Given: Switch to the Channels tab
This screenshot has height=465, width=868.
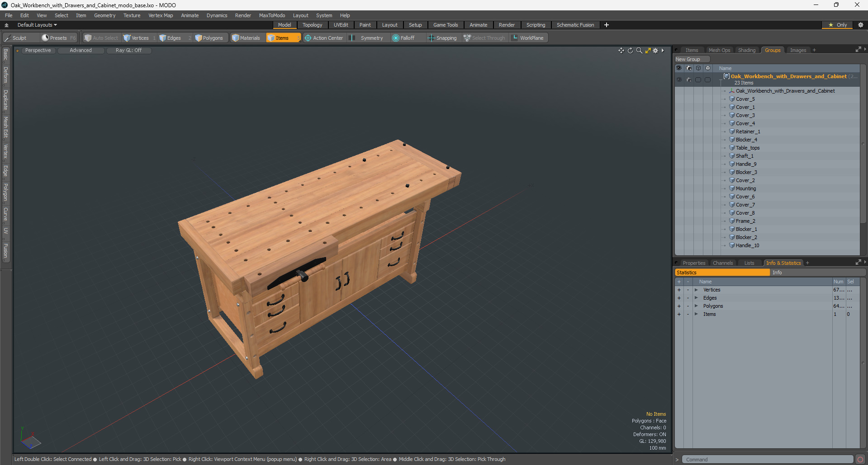Looking at the screenshot, I should [723, 263].
